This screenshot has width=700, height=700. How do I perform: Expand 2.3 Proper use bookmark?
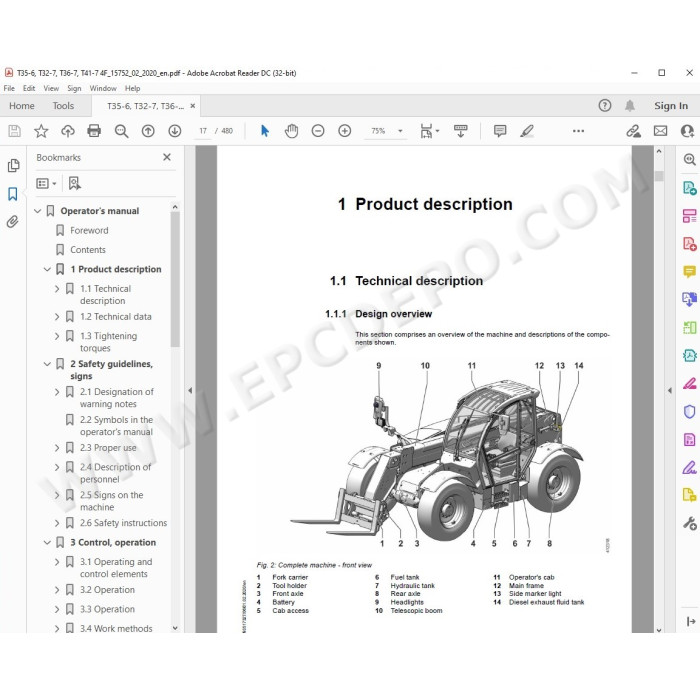coord(57,448)
